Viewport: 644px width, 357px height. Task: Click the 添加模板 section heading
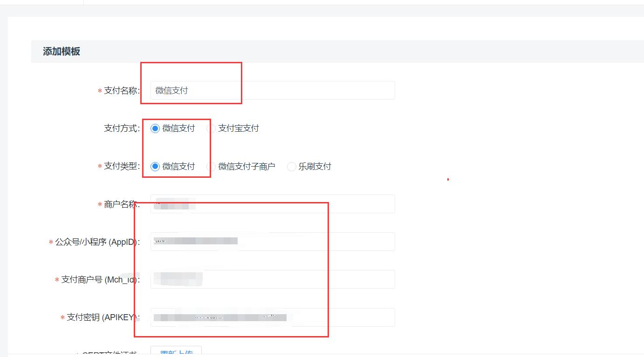[62, 52]
